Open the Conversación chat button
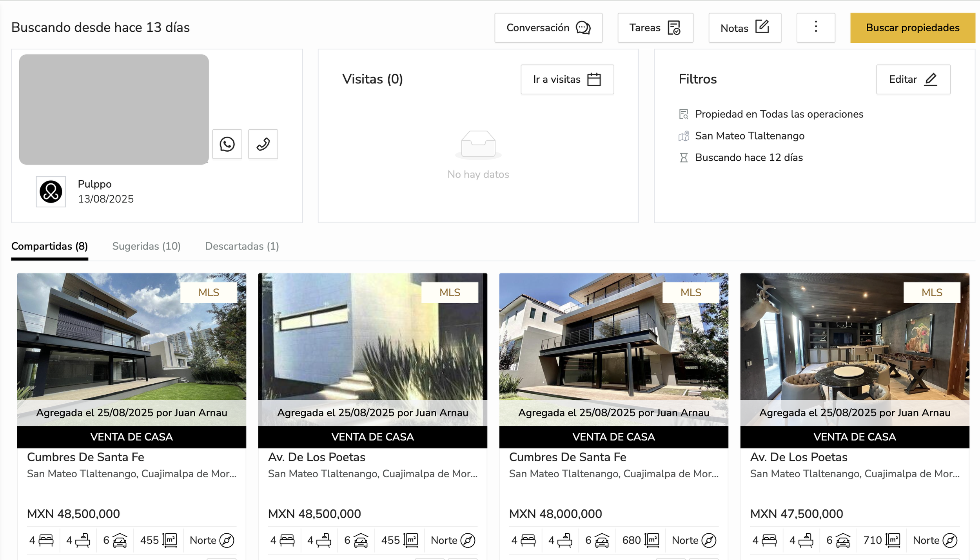The height and width of the screenshot is (560, 980). [548, 27]
